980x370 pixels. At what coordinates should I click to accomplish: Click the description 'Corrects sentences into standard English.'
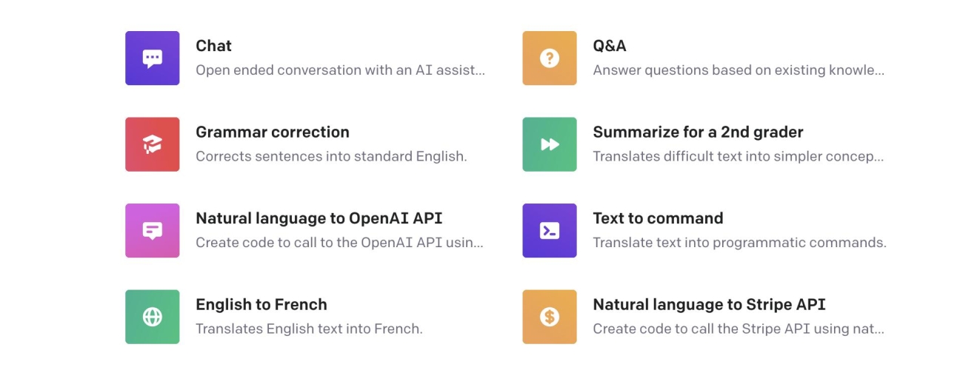pyautogui.click(x=331, y=157)
